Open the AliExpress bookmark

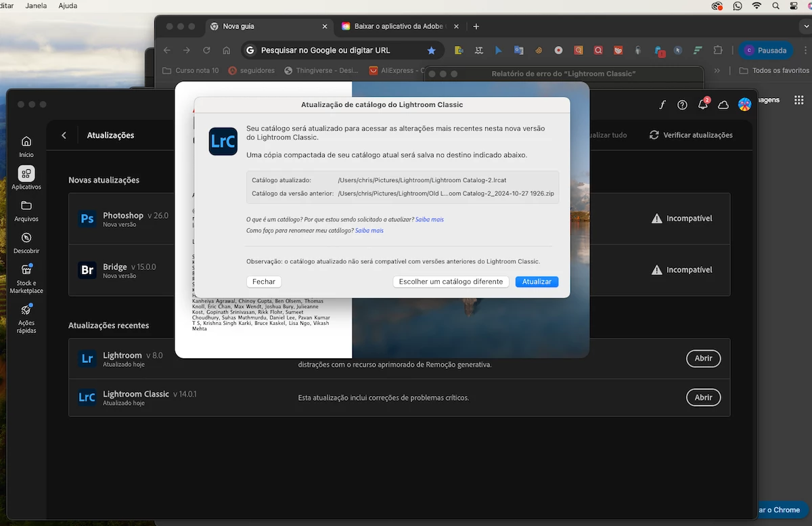[397, 70]
